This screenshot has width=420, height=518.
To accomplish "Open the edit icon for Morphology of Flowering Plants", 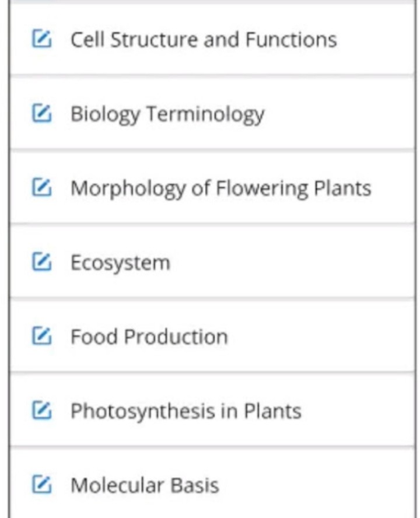I will 41,188.
